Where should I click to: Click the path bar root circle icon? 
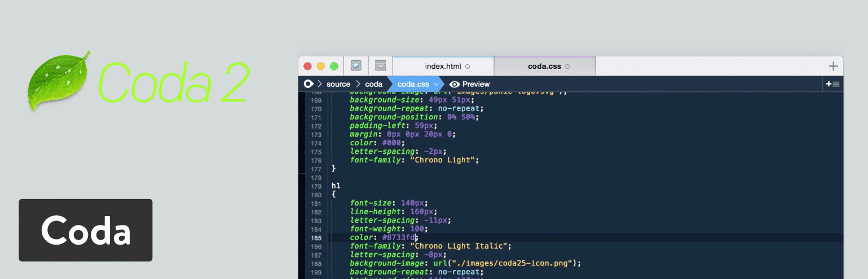point(308,84)
